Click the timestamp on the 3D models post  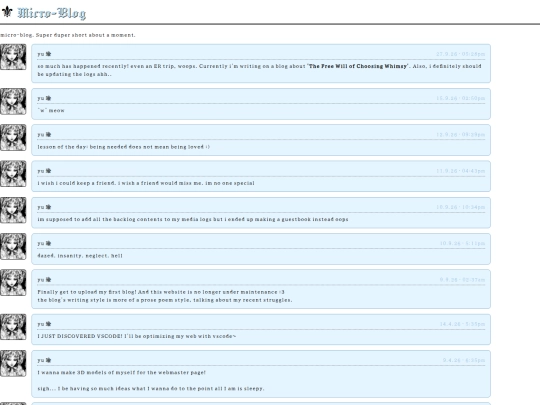point(464,361)
